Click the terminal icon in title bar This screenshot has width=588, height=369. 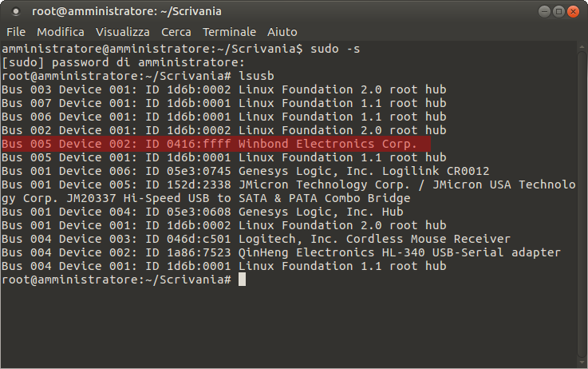pyautogui.click(x=16, y=12)
